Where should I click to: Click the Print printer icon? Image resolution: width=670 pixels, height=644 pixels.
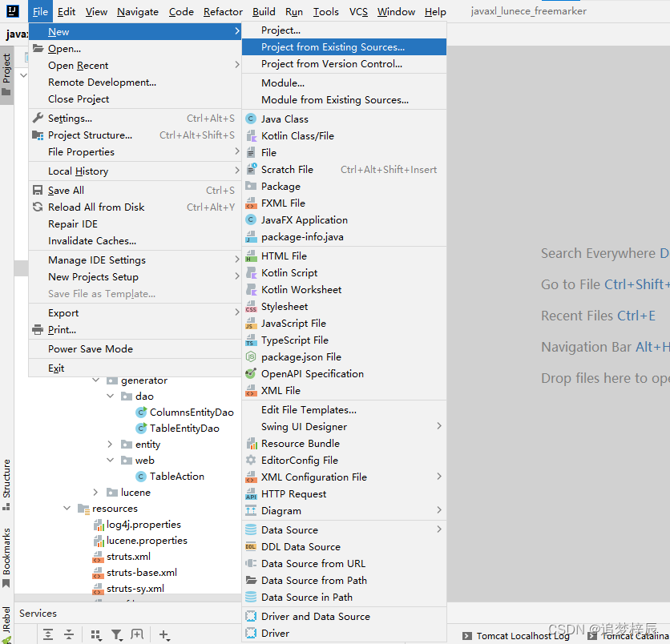pyautogui.click(x=38, y=330)
